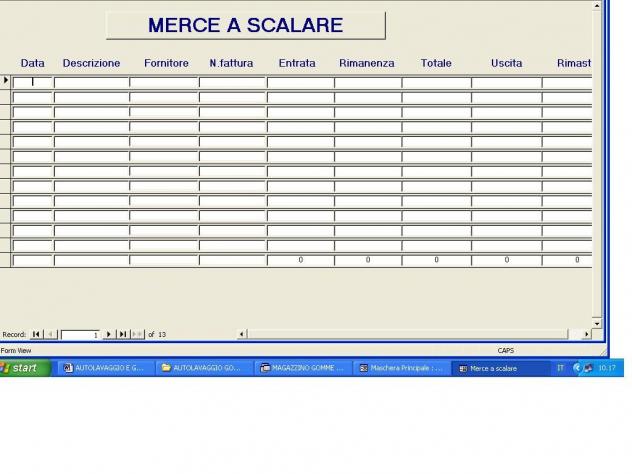Click the Form View status bar text
Screen dimensions: 632x474
point(16,351)
